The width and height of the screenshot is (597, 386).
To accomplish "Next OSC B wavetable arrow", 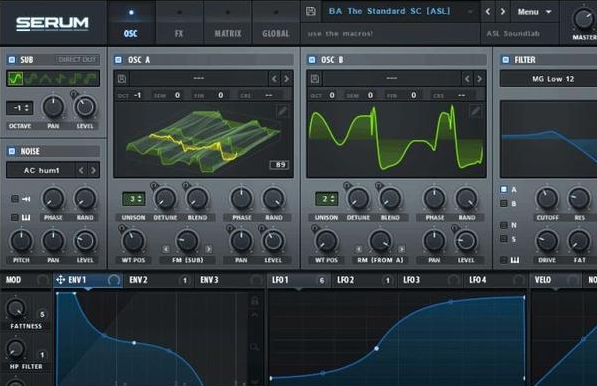I will click(x=479, y=79).
